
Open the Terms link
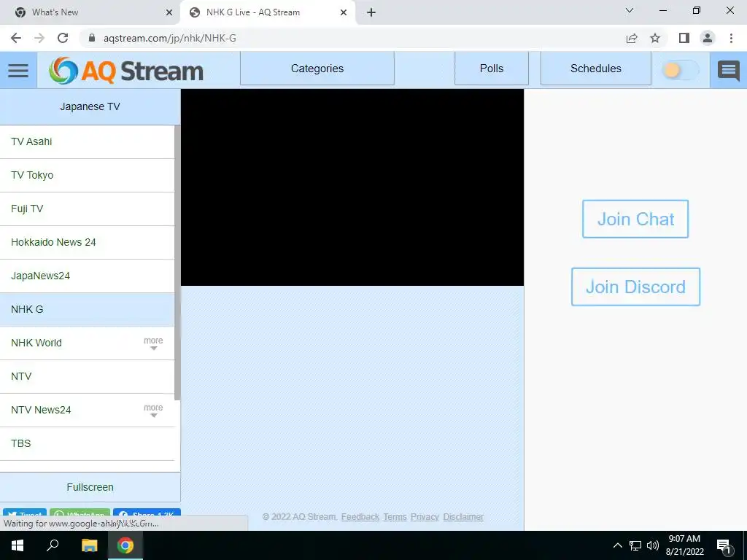tap(395, 517)
